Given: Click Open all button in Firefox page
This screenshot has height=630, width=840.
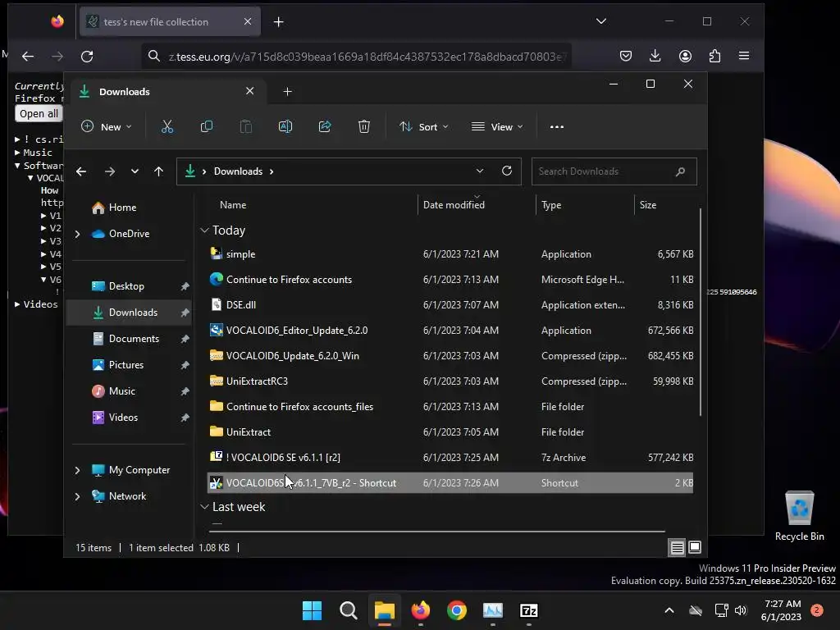Looking at the screenshot, I should point(39,113).
